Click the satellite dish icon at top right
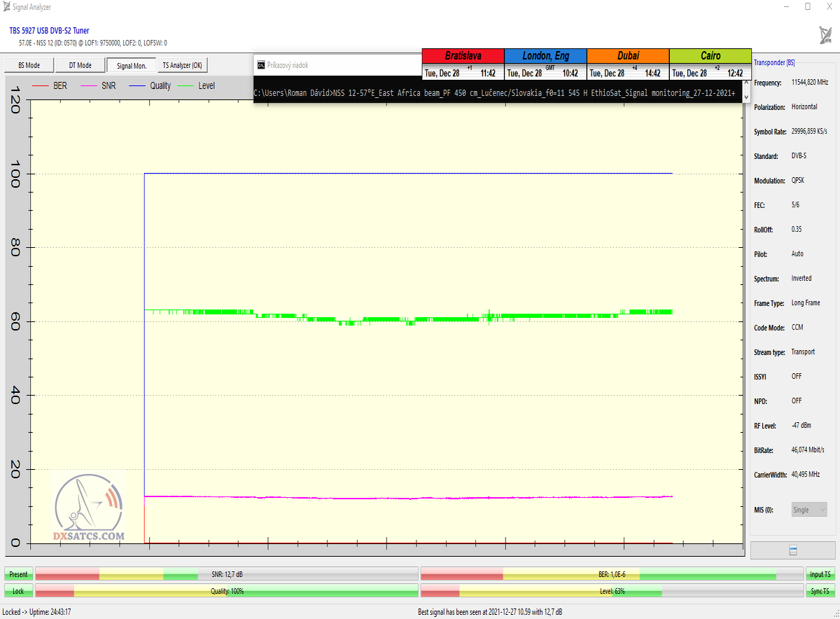Viewport: 840px width, 619px height. coord(825,34)
